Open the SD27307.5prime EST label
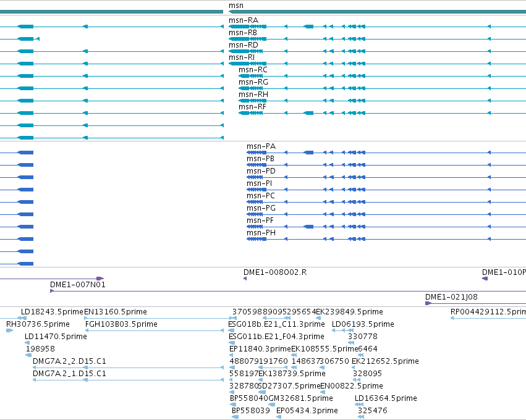This screenshot has height=420, width=526. [289, 386]
